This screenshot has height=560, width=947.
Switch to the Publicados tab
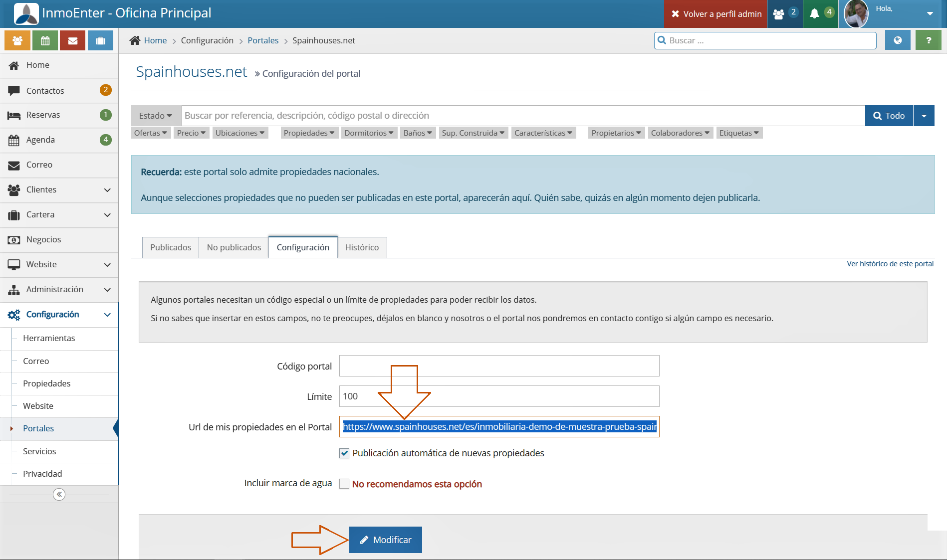(171, 247)
